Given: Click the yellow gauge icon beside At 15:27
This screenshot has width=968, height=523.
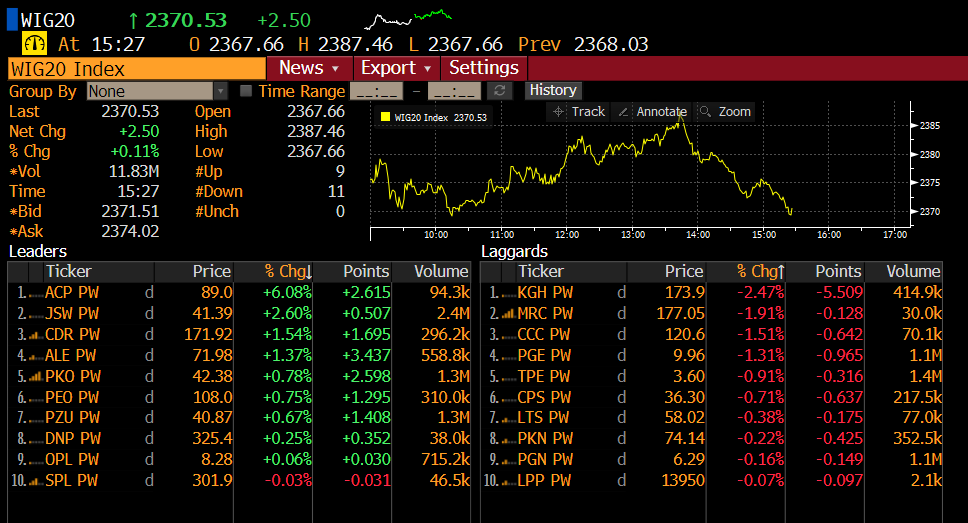Looking at the screenshot, I should (x=35, y=44).
